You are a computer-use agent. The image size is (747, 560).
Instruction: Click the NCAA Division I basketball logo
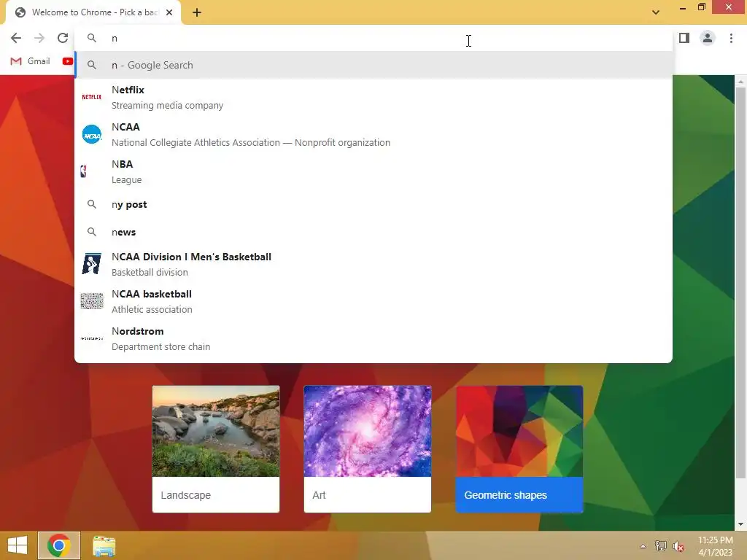91,264
